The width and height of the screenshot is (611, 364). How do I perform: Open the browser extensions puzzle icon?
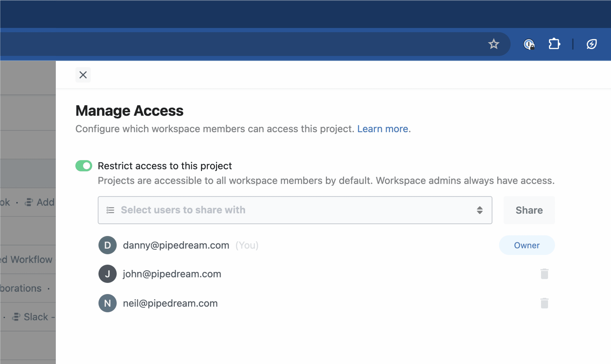click(x=554, y=44)
